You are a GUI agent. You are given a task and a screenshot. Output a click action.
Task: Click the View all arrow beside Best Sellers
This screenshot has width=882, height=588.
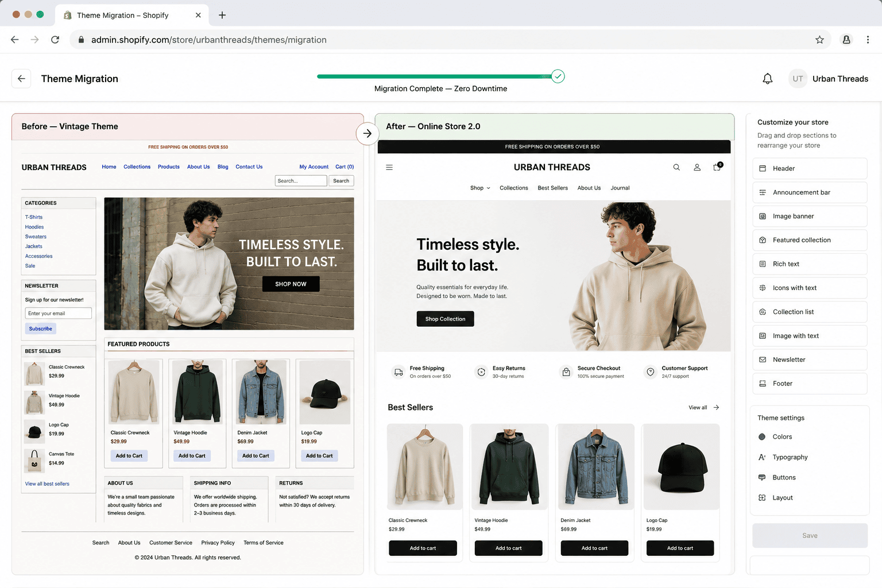pos(716,408)
